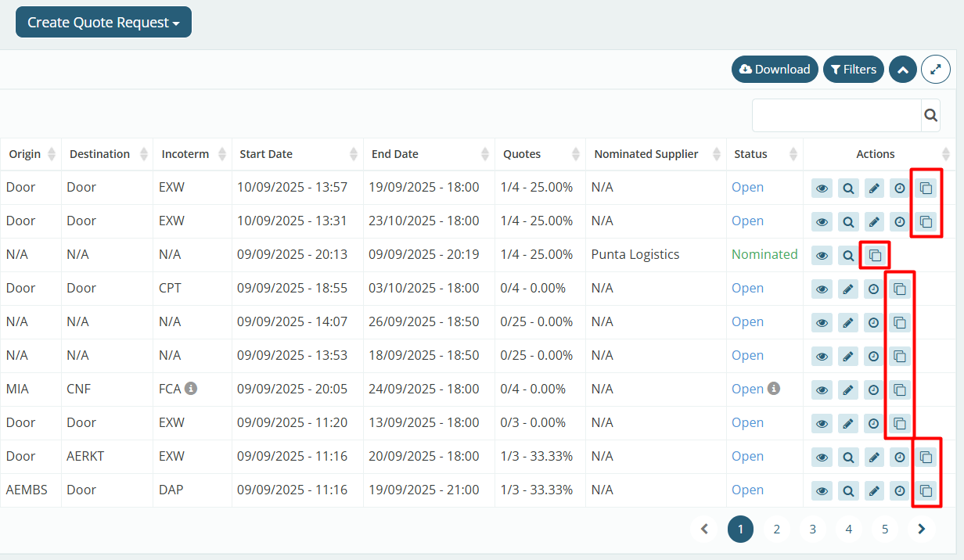Toggle fullscreen with the expand arrows button
Viewport: 964px width, 560px height.
coord(935,70)
